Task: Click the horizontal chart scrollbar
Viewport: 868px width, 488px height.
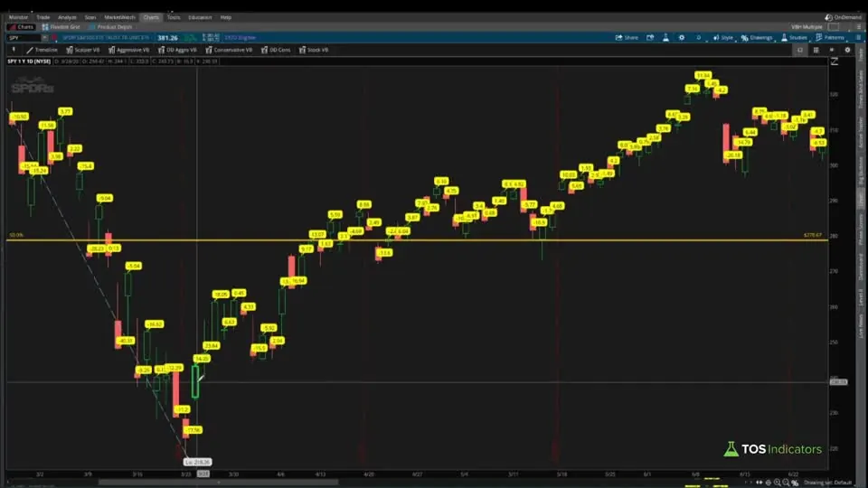Action: (x=218, y=482)
